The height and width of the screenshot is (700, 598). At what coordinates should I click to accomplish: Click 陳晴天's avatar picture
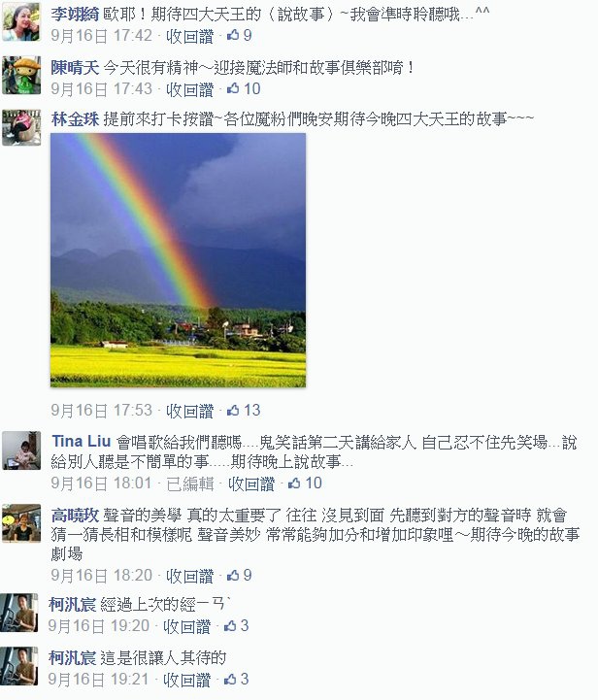[x=21, y=75]
